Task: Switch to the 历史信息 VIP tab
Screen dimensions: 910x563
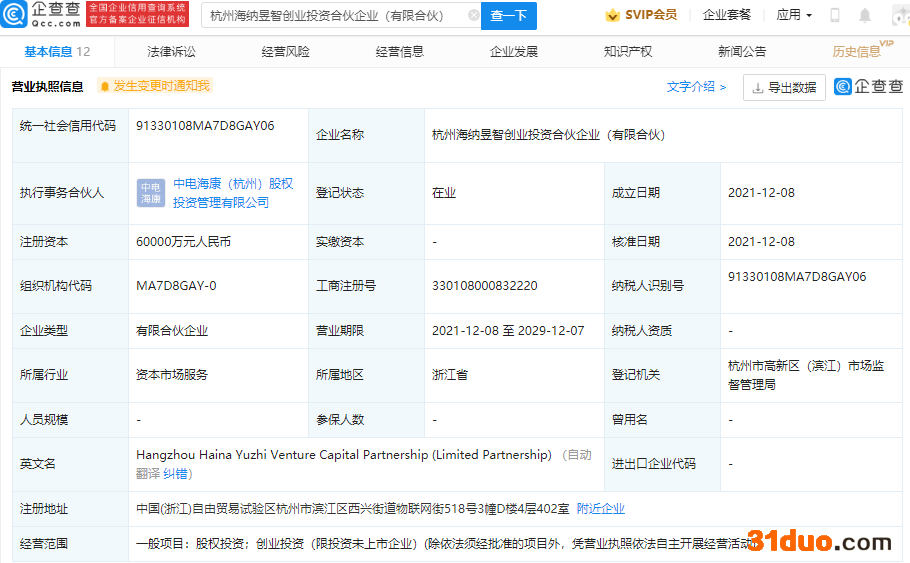Action: point(862,50)
